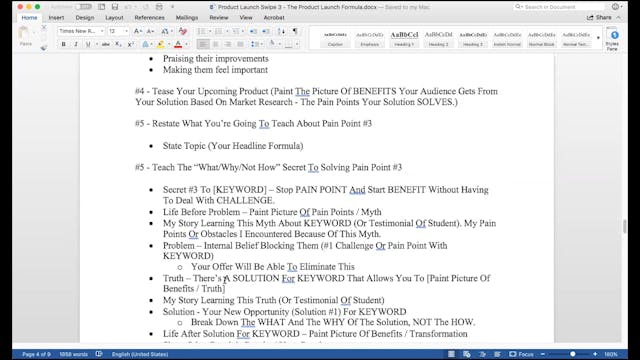Open the font name dropdown

(102, 31)
